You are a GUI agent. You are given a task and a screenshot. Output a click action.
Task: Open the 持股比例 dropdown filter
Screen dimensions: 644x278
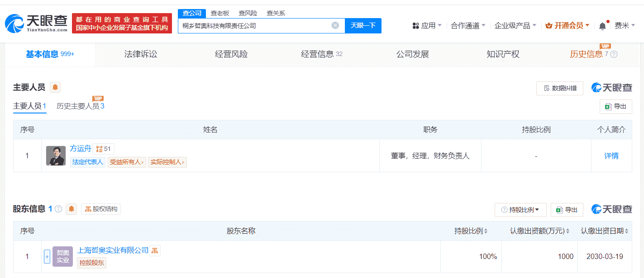pos(520,210)
